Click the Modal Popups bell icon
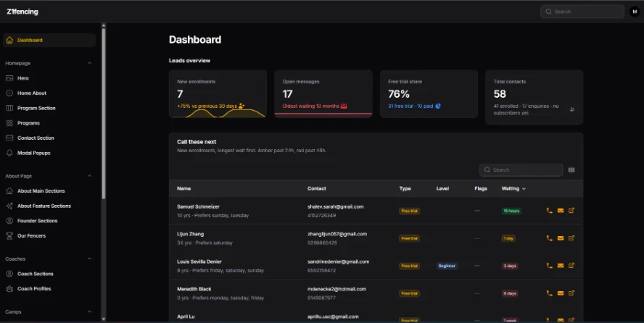This screenshot has height=323, width=644. coord(9,153)
